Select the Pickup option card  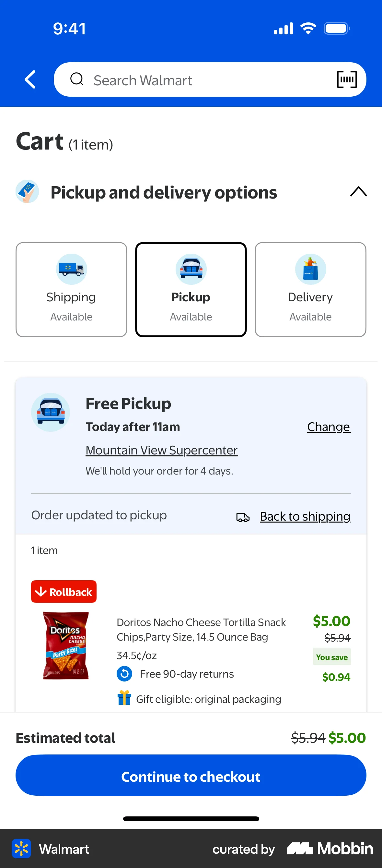click(191, 289)
